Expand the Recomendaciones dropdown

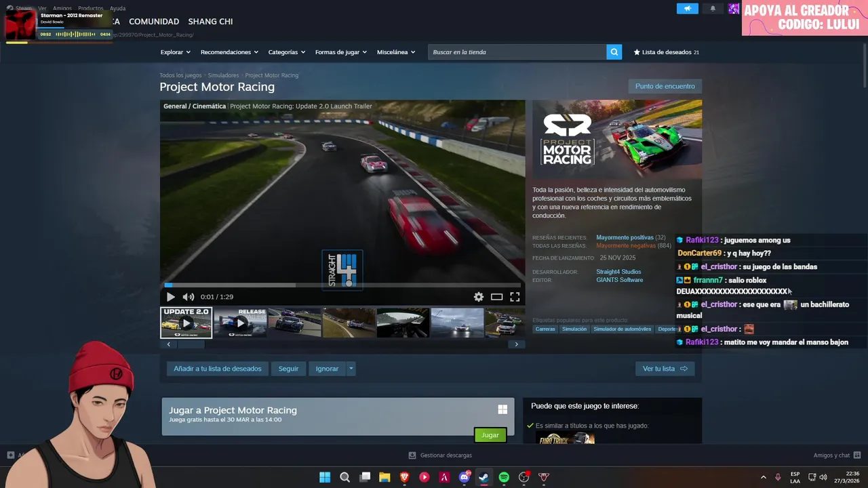[x=229, y=52]
